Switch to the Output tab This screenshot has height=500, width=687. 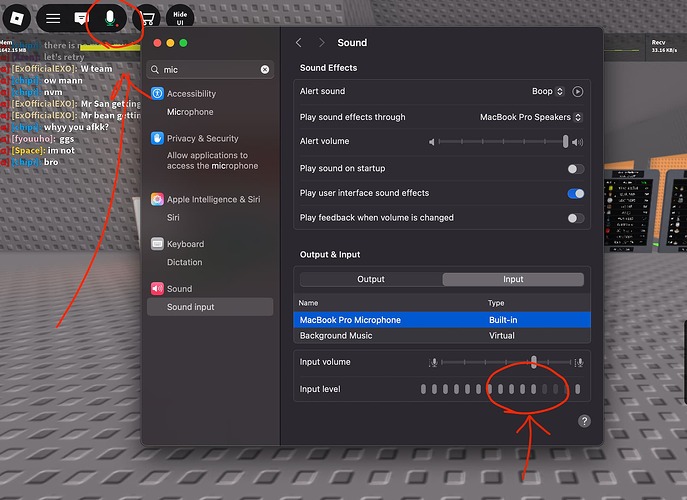[371, 279]
